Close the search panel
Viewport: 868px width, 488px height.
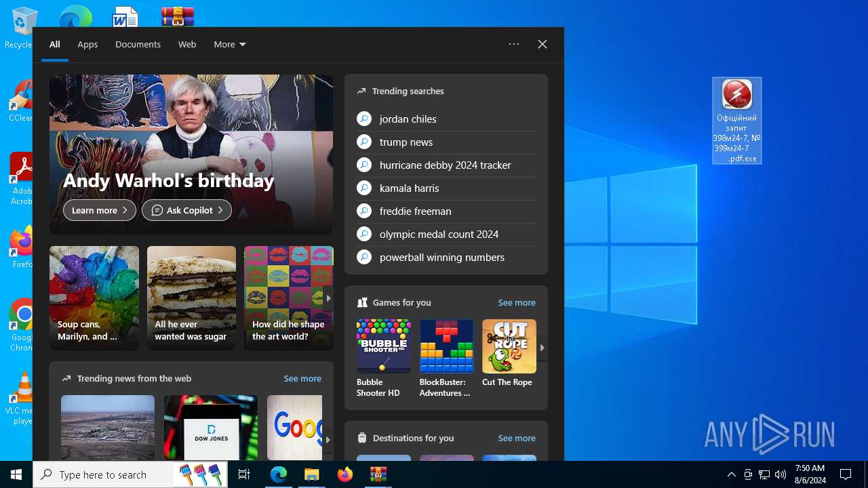542,44
